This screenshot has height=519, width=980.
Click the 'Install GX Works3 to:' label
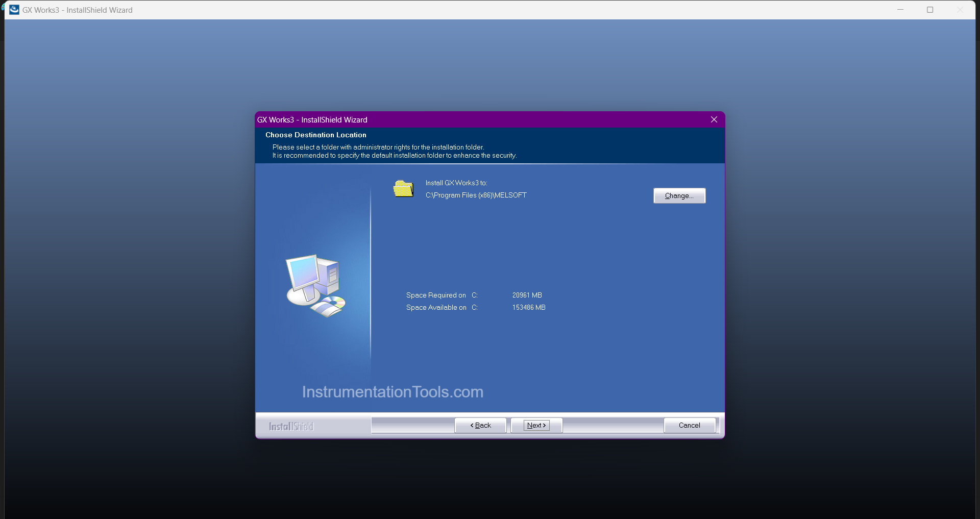click(456, 183)
